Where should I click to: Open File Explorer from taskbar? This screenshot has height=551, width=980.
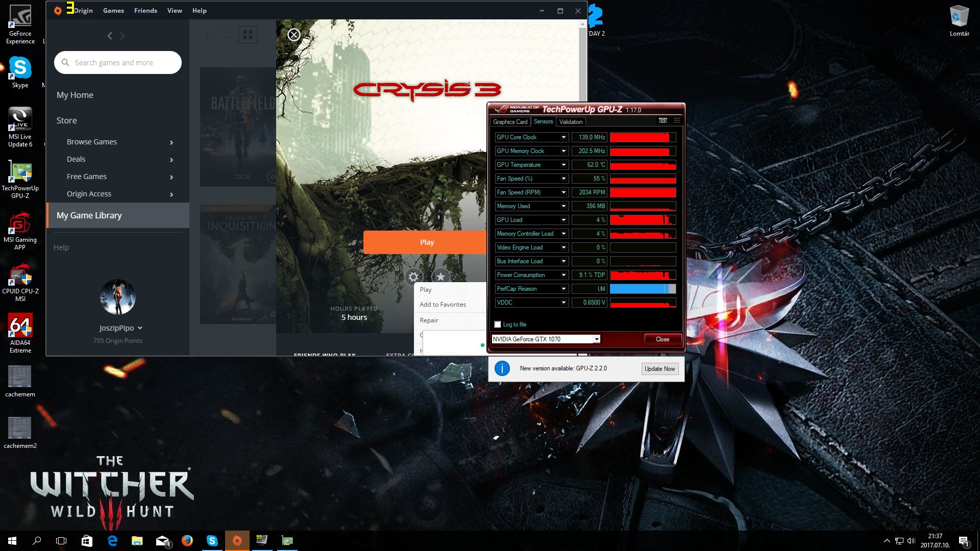click(137, 541)
